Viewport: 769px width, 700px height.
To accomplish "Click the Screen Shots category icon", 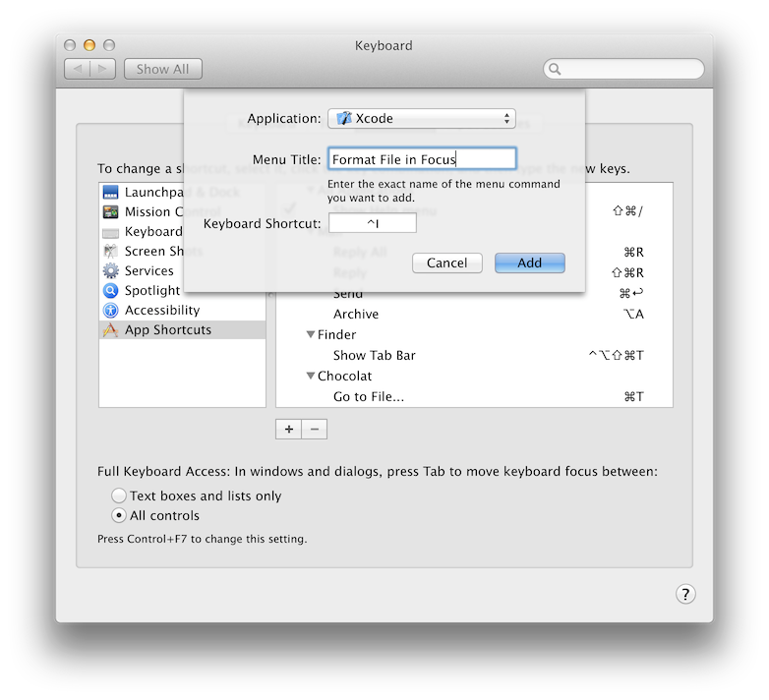I will pyautogui.click(x=111, y=251).
